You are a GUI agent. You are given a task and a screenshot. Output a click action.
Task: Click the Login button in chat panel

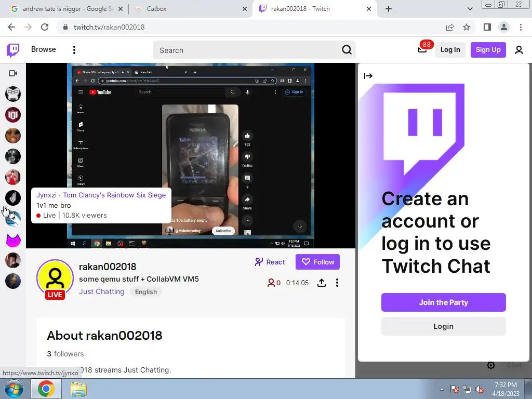[x=444, y=326]
